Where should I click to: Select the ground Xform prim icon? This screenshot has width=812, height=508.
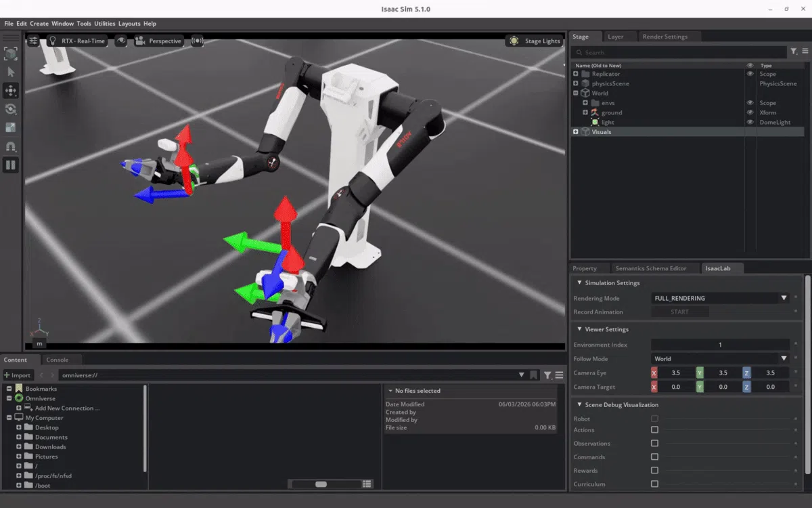[x=595, y=112]
